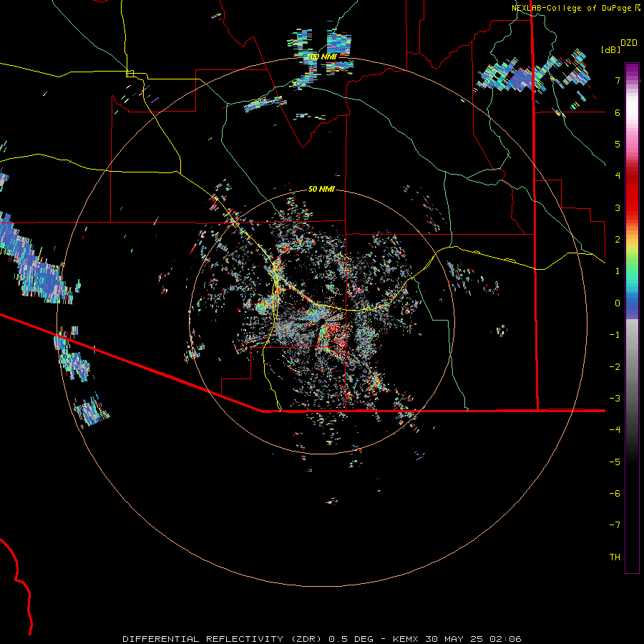The height and width of the screenshot is (644, 644).
Task: Click the purple top of the color bar
Action: click(x=632, y=71)
